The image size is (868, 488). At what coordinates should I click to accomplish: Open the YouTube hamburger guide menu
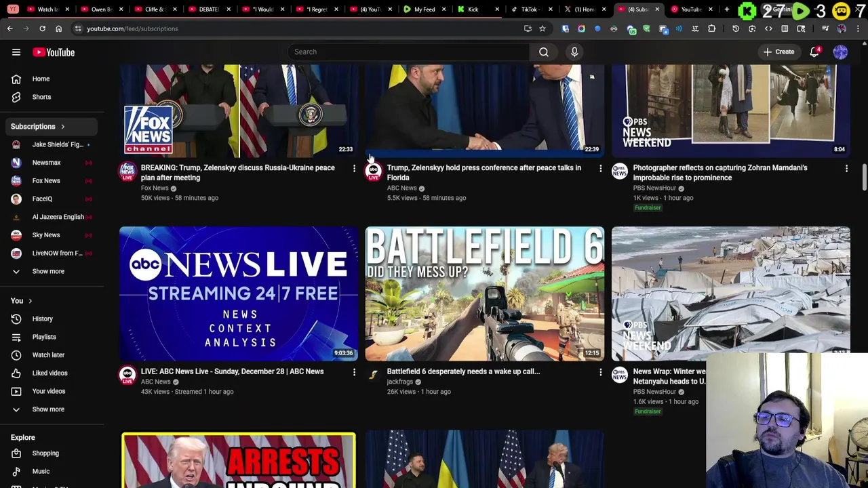pos(16,52)
